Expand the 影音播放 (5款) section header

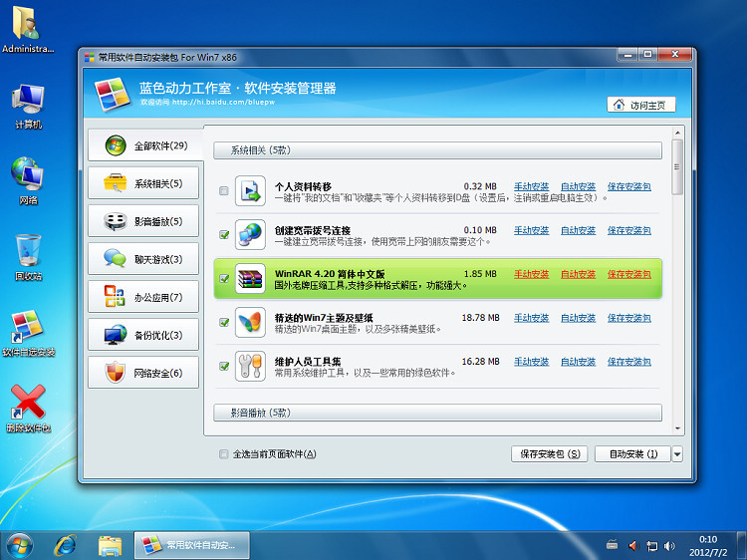tap(437, 413)
